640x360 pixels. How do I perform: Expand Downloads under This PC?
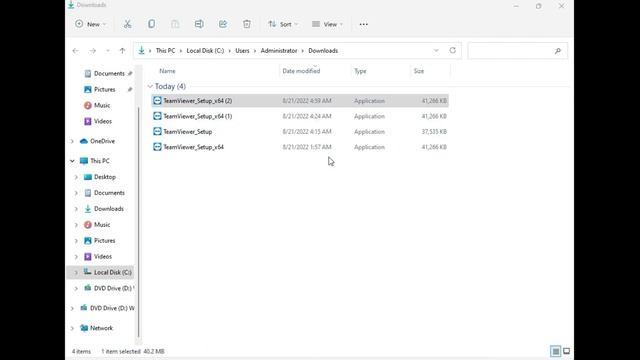tap(76, 209)
